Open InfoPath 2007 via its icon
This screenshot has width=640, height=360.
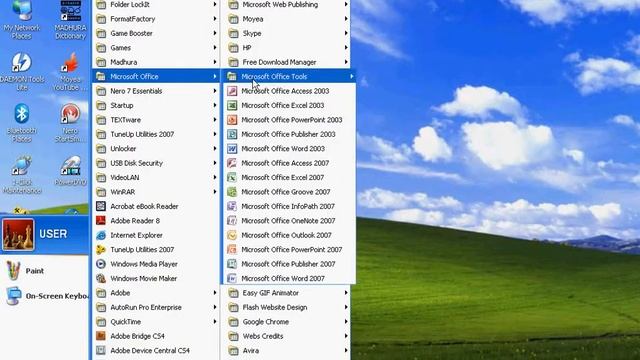point(232,206)
